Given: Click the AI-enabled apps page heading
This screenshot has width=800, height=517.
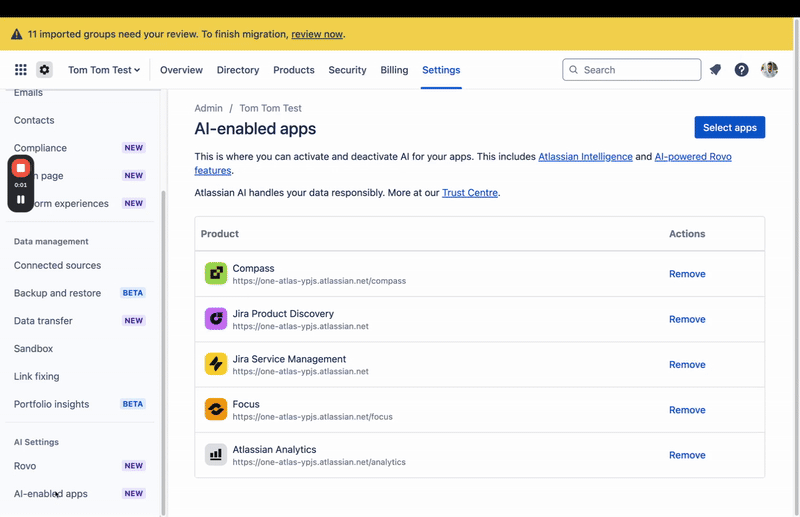Looking at the screenshot, I should pos(255,129).
